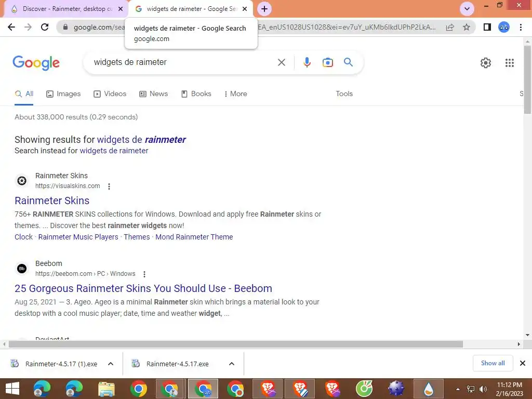This screenshot has width=532, height=399.
Task: Open the Rainmeter Skins result title
Action: [x=52, y=201]
